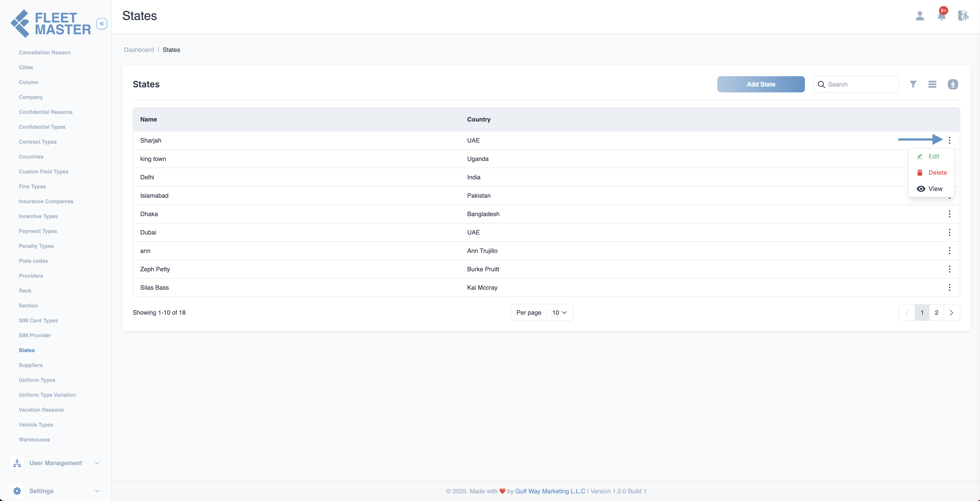Image resolution: width=980 pixels, height=501 pixels.
Task: Open the user profile icon
Action: tap(920, 16)
